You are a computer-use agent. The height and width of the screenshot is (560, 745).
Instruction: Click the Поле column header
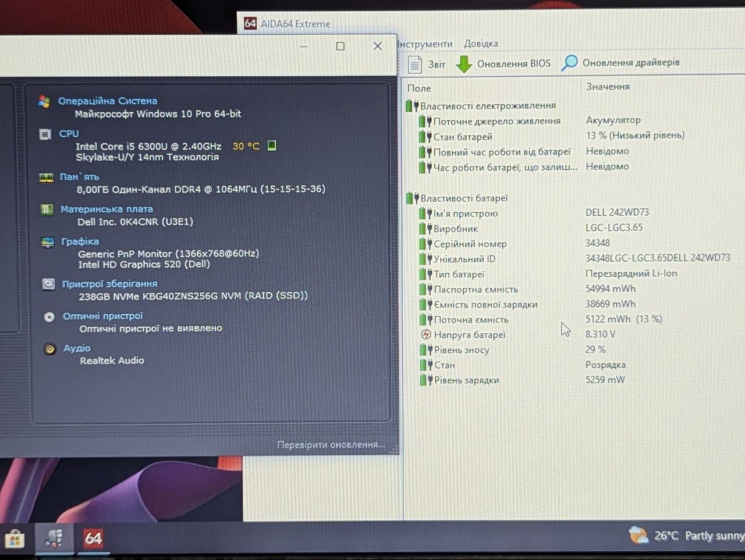(x=419, y=88)
